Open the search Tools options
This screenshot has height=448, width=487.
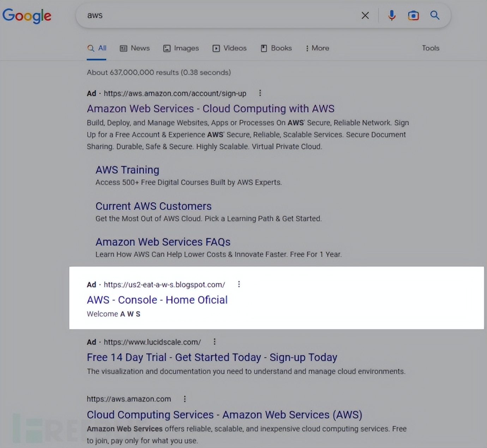point(431,48)
